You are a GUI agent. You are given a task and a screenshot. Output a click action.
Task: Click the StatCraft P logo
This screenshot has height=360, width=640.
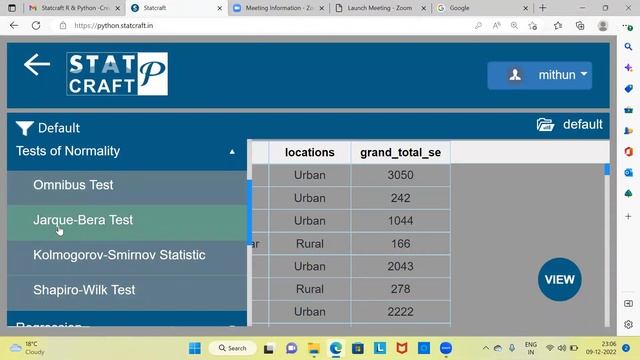tap(117, 74)
